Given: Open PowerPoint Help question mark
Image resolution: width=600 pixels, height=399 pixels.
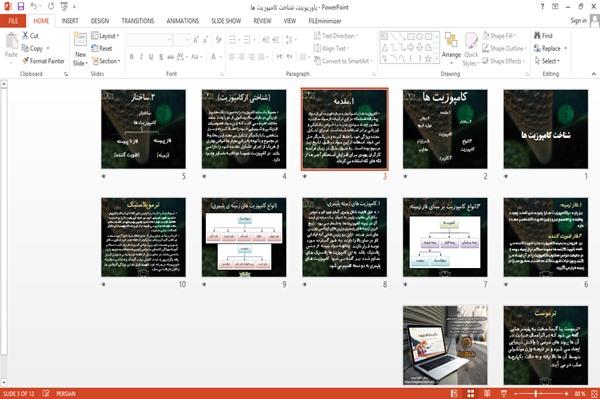Looking at the screenshot, I should (x=542, y=7).
